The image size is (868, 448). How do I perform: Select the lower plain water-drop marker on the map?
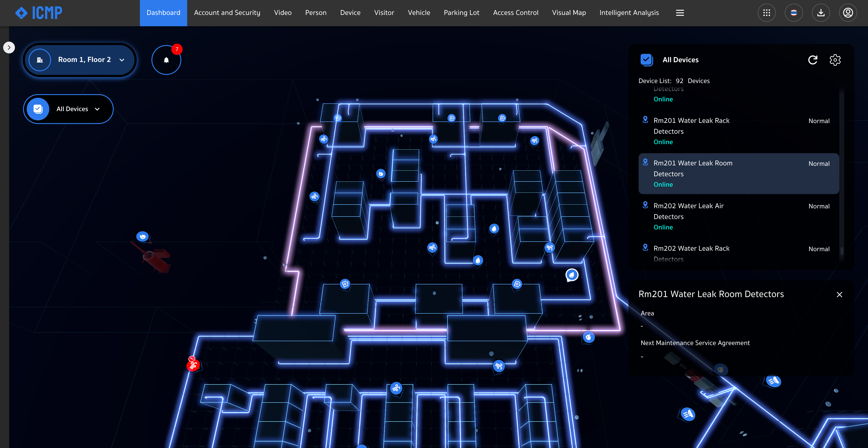coord(478,260)
